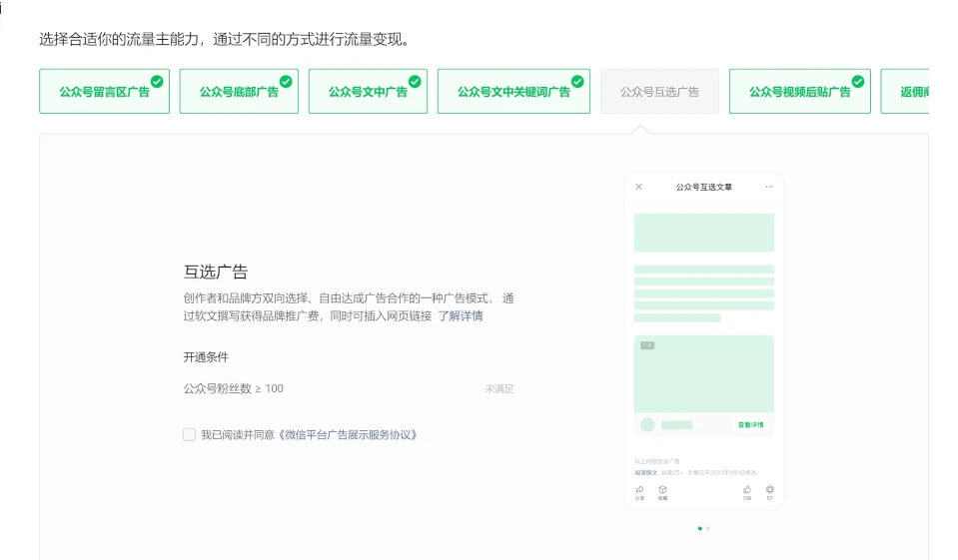Click the thumbs-up like icon in preview
958x560 pixels.
[746, 489]
